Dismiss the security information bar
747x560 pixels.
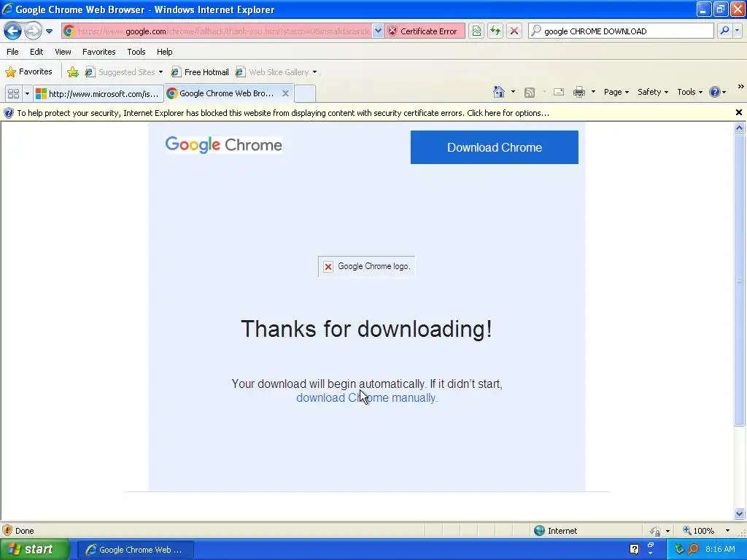(x=739, y=113)
